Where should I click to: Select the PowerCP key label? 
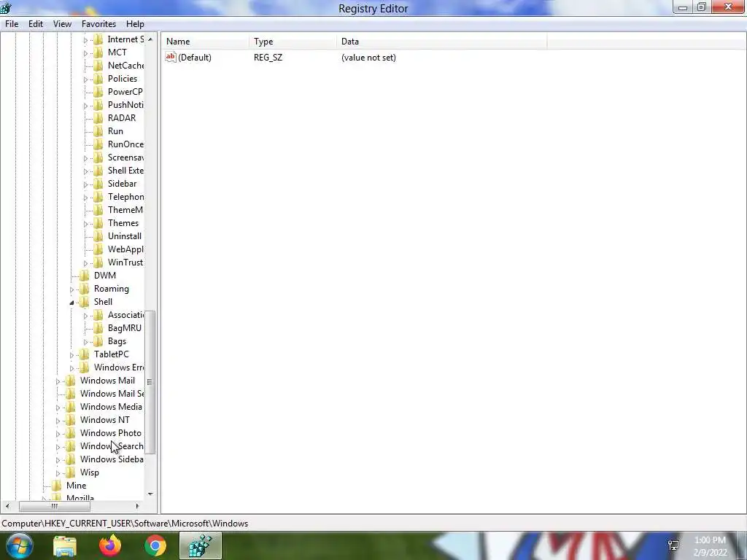coord(125,92)
